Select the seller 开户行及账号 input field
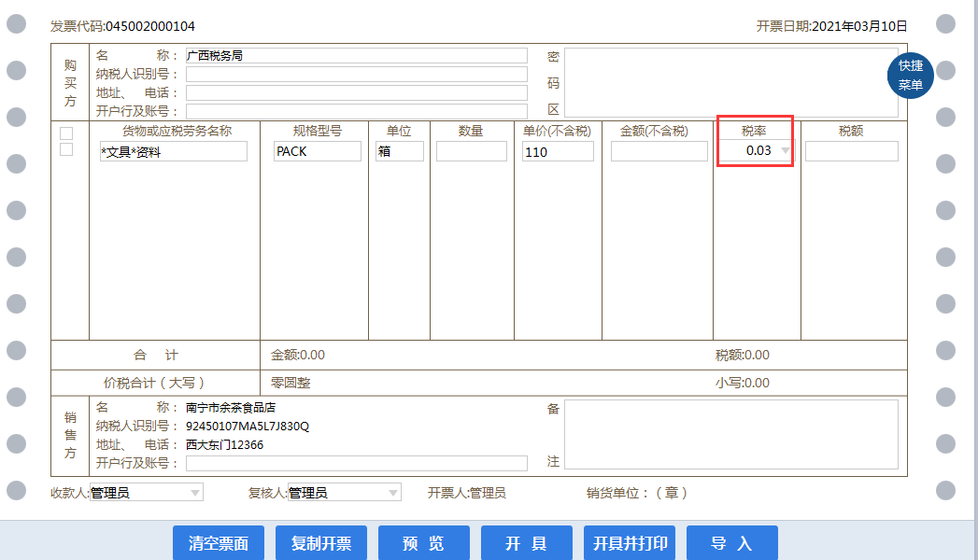The image size is (978, 560). (356, 464)
